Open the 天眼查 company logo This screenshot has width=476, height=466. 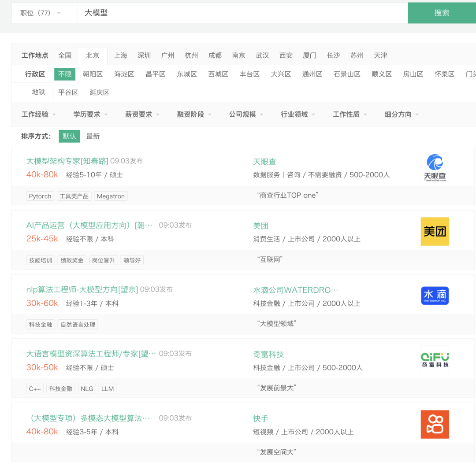(x=435, y=167)
